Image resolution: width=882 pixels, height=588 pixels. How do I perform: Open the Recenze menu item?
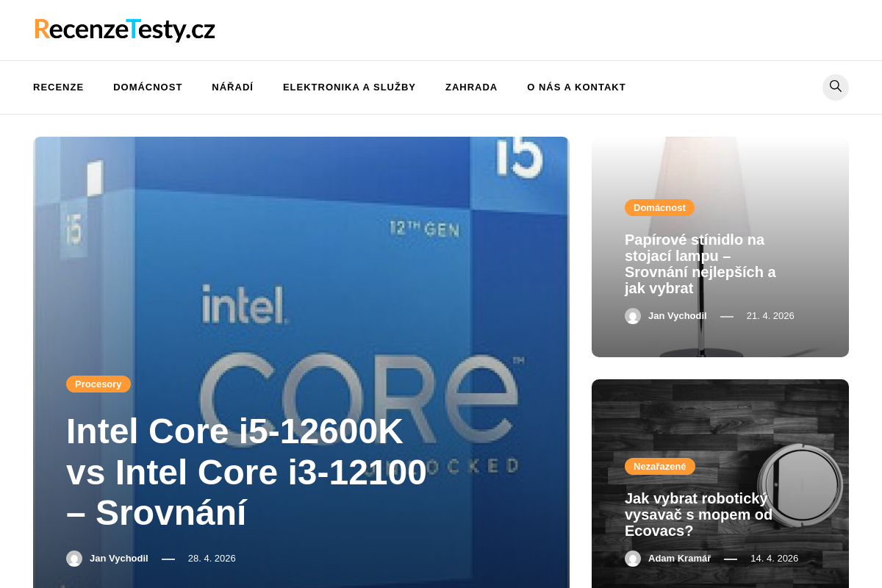tap(58, 87)
